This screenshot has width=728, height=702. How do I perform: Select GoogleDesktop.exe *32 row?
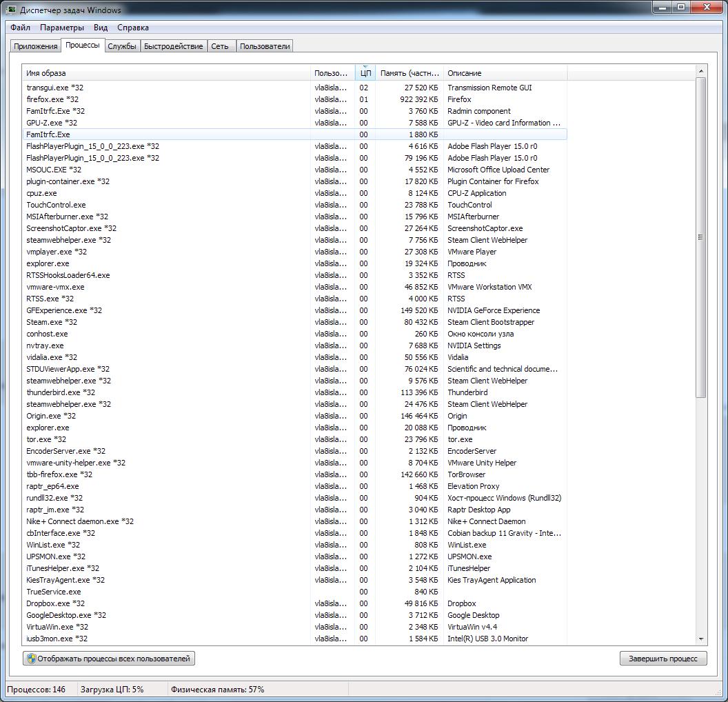[x=295, y=615]
